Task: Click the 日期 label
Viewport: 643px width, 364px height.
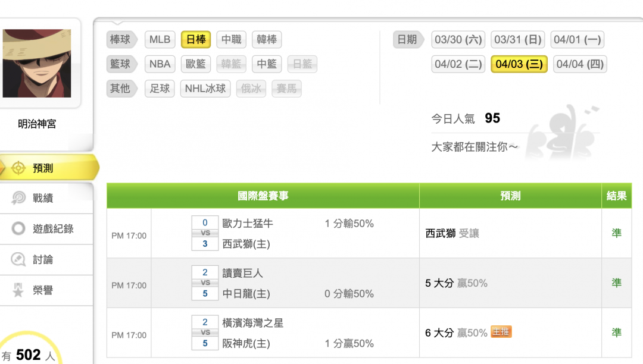Action: [x=407, y=39]
